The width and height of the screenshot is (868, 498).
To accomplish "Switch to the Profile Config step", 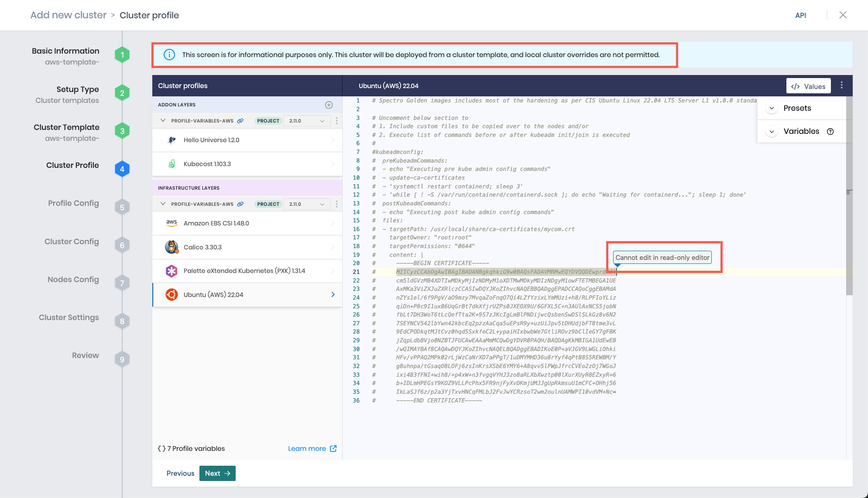I will (x=73, y=203).
